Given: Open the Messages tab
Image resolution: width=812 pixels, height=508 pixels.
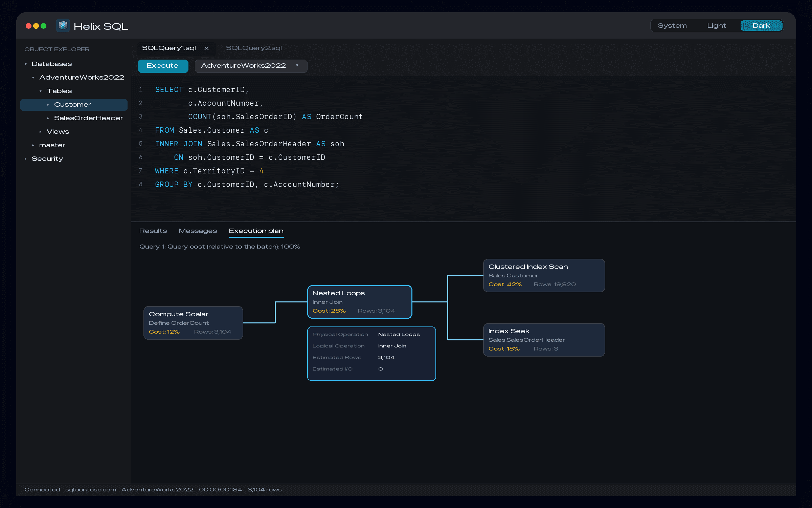Looking at the screenshot, I should pos(198,231).
